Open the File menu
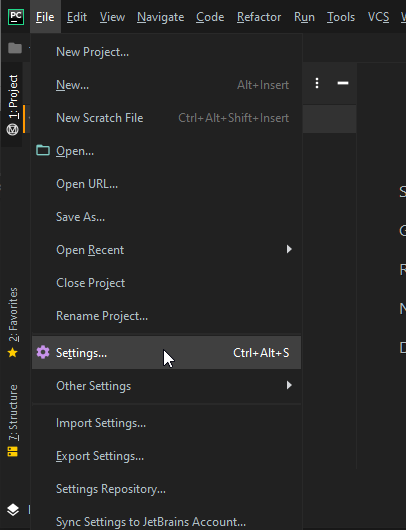Screen dimensions: 406x530 point(45,17)
